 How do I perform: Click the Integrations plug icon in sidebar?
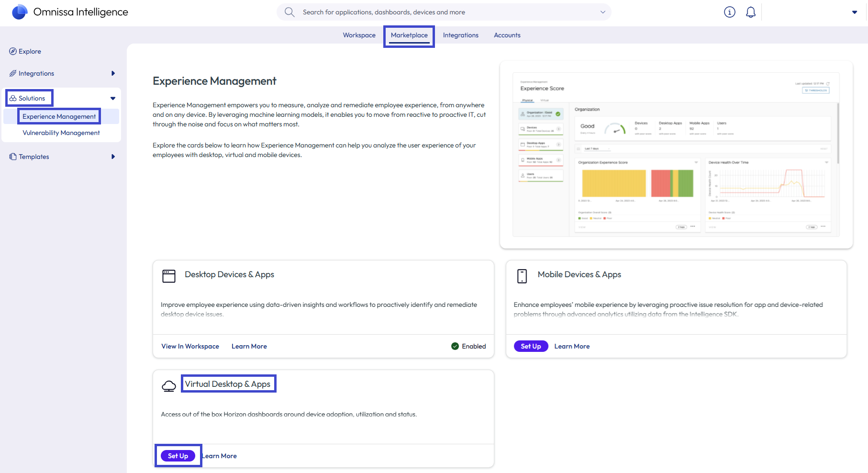(13, 73)
